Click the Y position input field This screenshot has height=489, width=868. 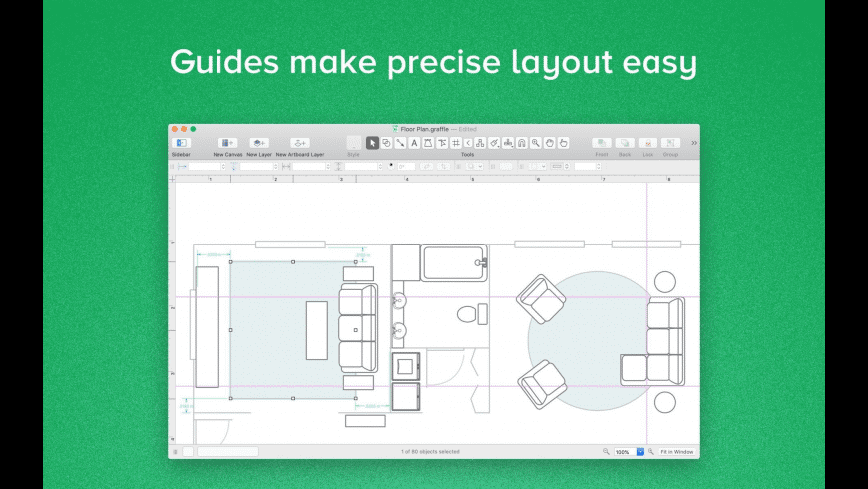click(x=256, y=166)
